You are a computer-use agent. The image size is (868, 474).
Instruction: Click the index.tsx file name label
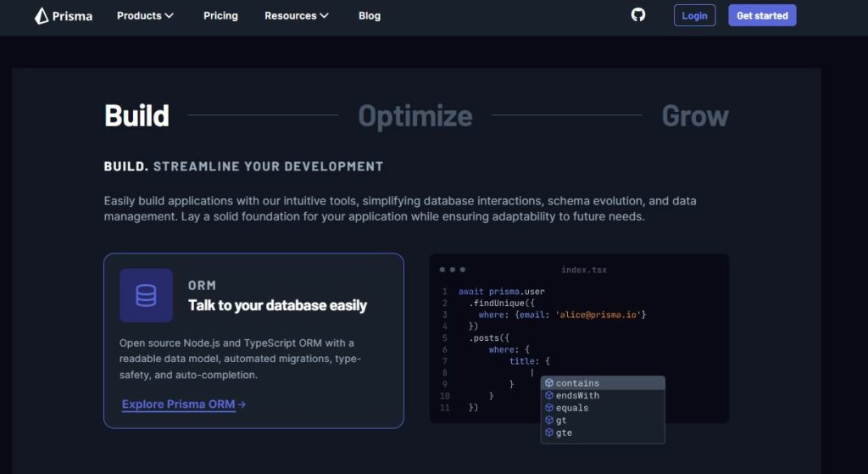pos(583,270)
